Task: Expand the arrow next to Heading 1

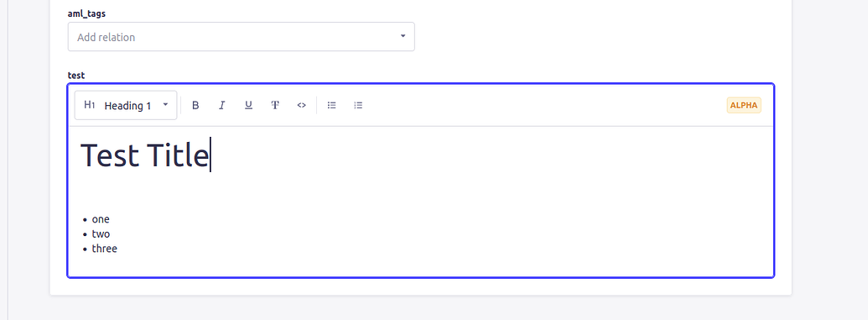Action: click(x=165, y=104)
